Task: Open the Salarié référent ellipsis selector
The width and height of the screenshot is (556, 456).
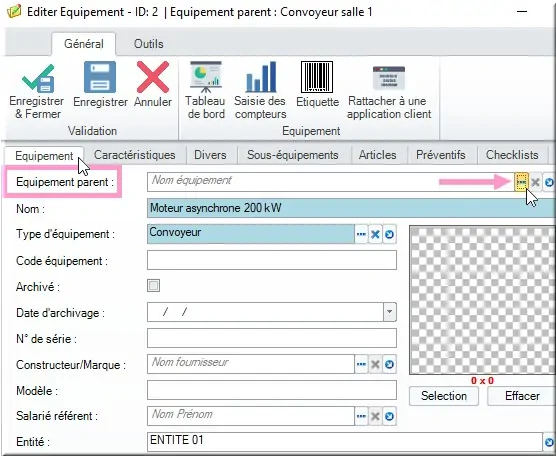Action: coord(361,416)
